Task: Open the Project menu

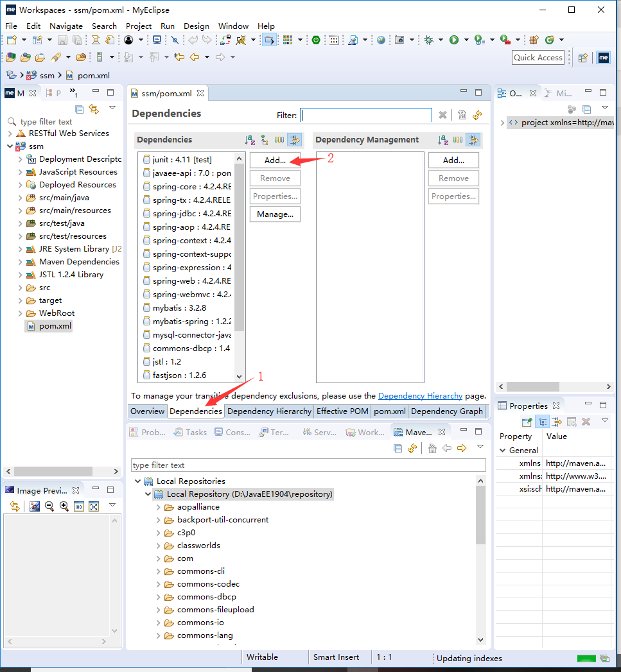Action: (139, 26)
